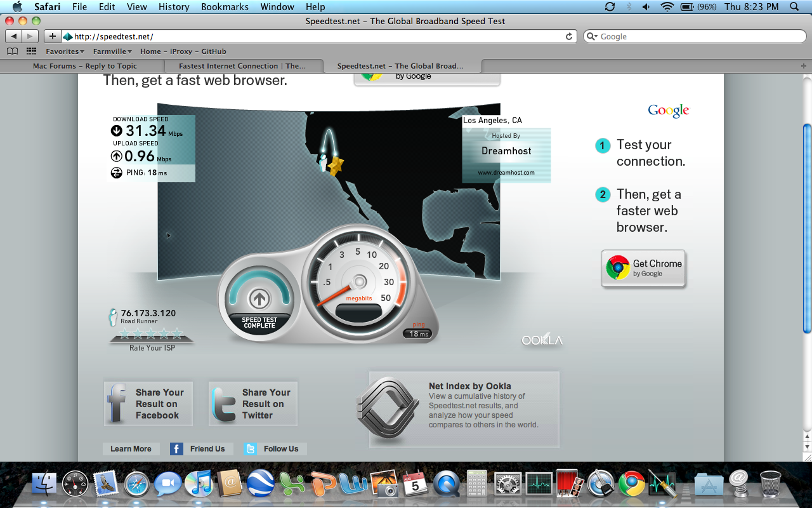Open the Window menu
Screen dimensions: 812x508
[277, 7]
